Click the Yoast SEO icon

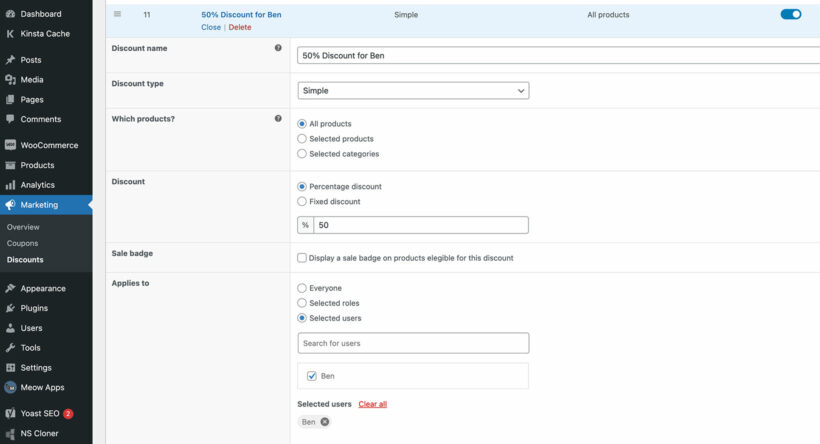pos(10,413)
